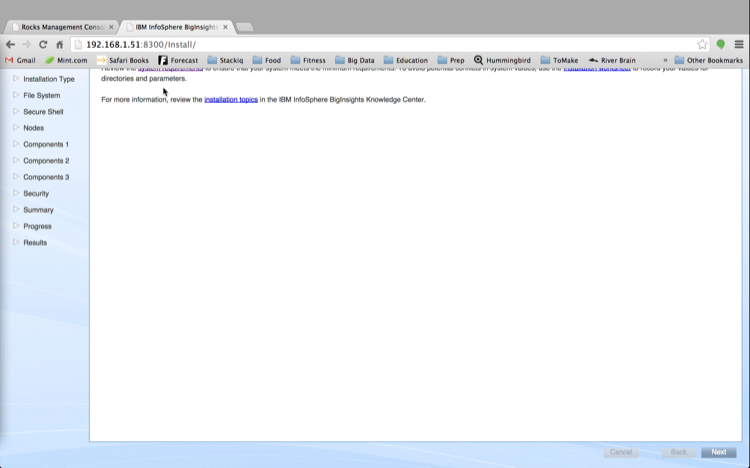
Task: Select Components 3 in the sidebar
Action: coord(46,177)
